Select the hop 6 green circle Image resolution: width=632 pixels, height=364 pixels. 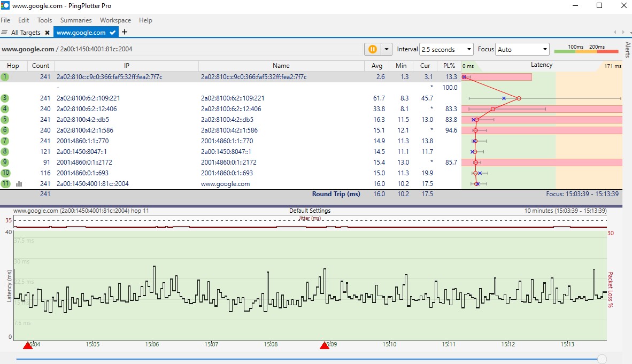(5, 130)
